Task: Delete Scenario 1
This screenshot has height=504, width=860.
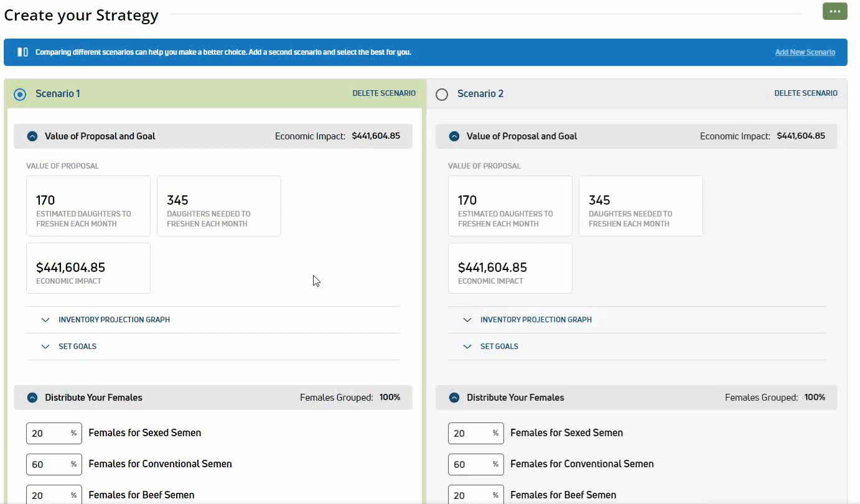Action: coord(384,93)
